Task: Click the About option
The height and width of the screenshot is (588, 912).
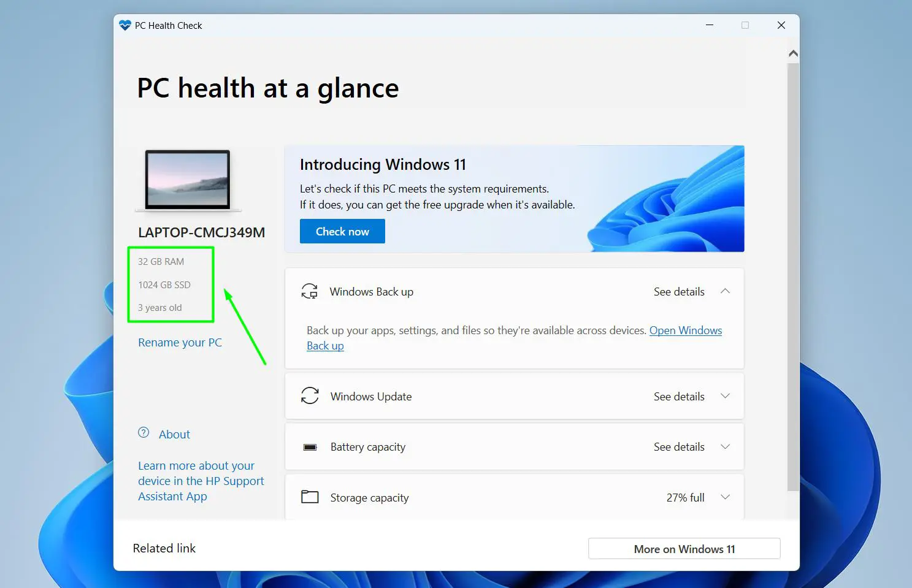Action: (x=174, y=434)
